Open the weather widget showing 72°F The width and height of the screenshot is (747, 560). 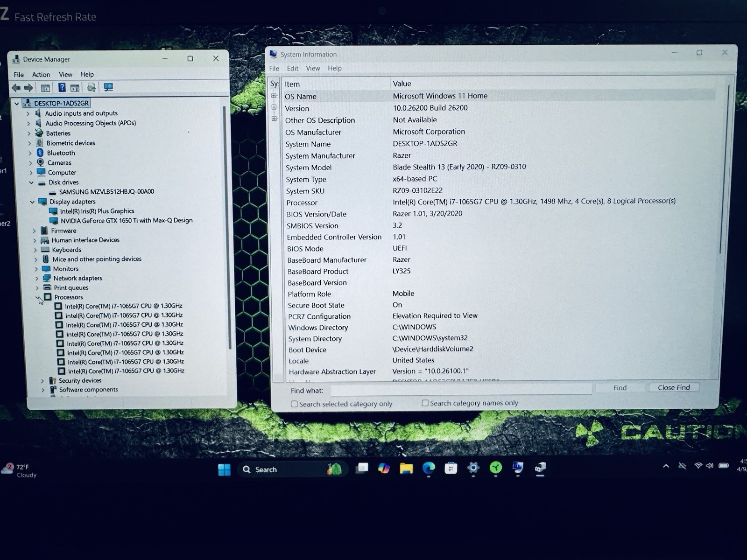pyautogui.click(x=20, y=470)
